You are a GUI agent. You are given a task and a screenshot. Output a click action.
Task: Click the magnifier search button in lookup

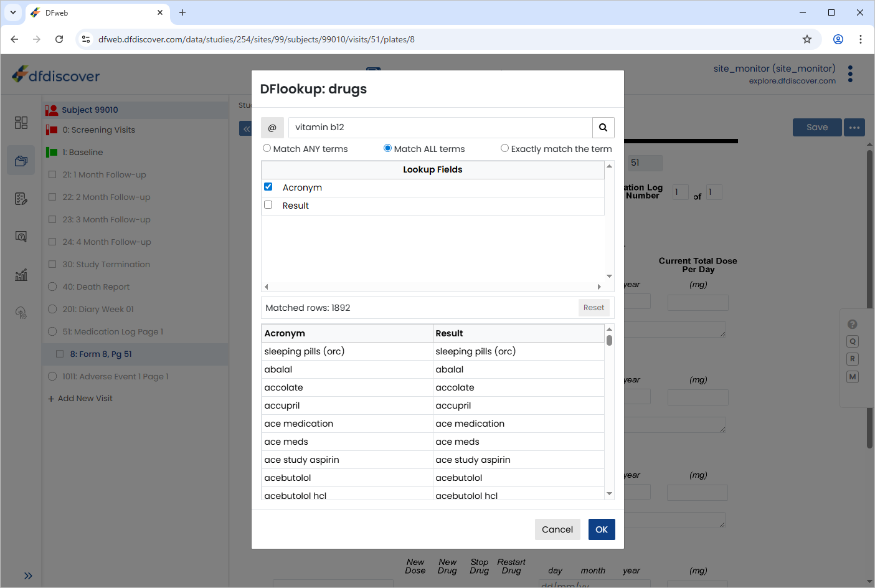click(603, 127)
